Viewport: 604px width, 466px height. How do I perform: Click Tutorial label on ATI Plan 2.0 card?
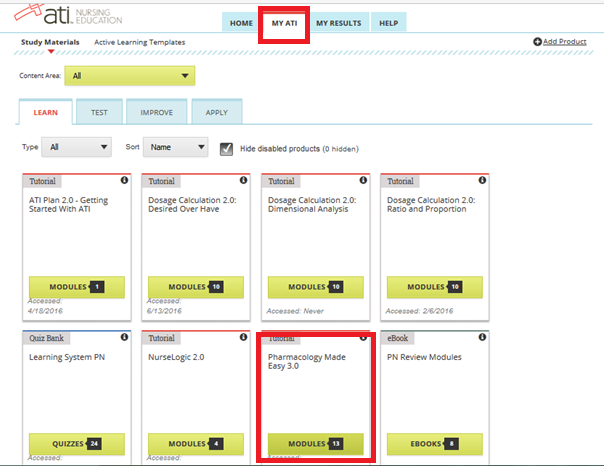42,181
